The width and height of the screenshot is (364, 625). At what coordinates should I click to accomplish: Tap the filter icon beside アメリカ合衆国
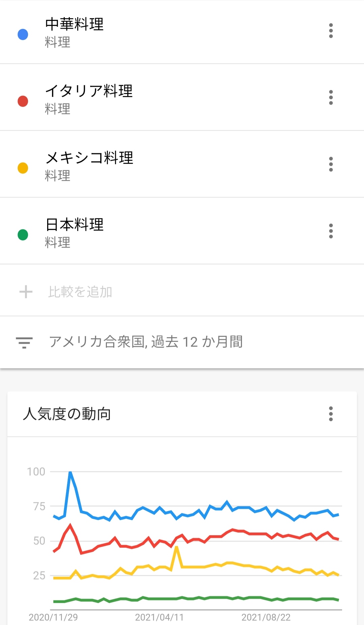click(24, 342)
